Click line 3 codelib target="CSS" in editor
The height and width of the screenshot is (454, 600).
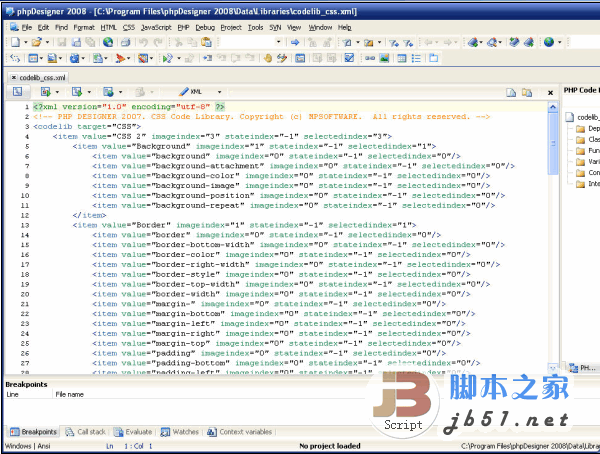tap(87, 126)
